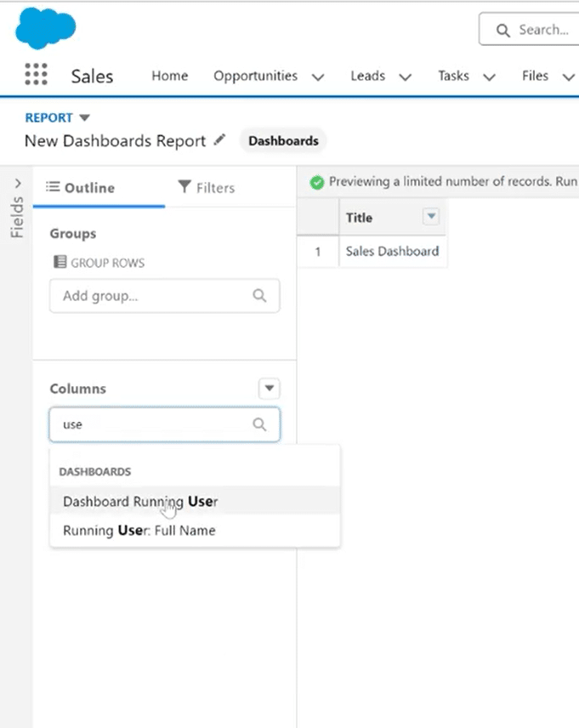Open the Leads tab
Image resolution: width=579 pixels, height=728 pixels.
coord(368,76)
